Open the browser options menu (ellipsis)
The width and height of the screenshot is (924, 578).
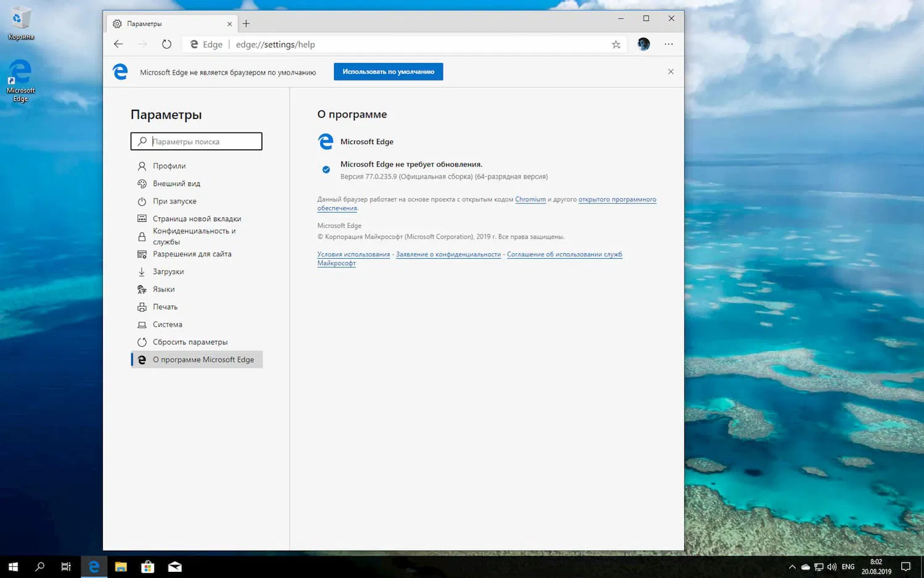click(x=668, y=44)
